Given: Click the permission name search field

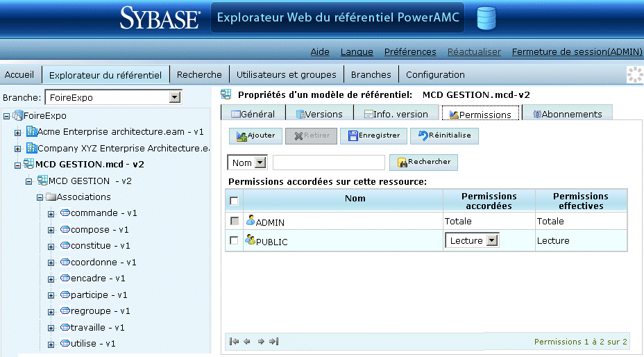Looking at the screenshot, I should 328,163.
